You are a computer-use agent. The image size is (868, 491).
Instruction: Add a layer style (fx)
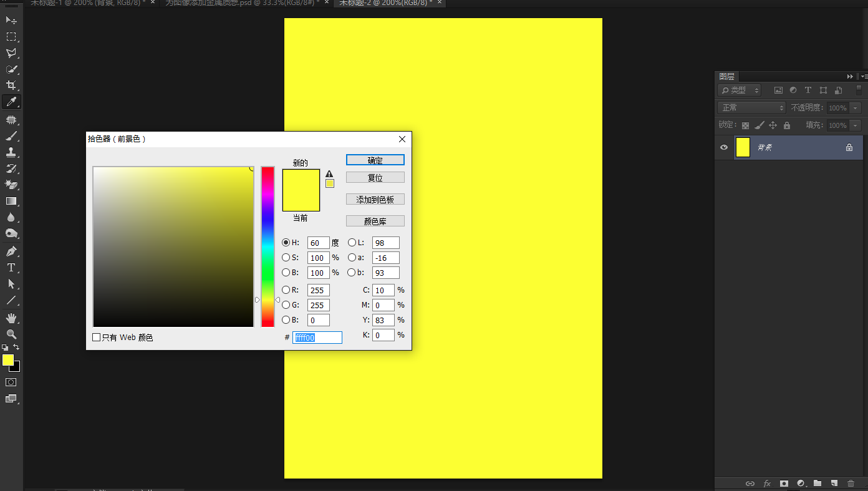click(767, 484)
